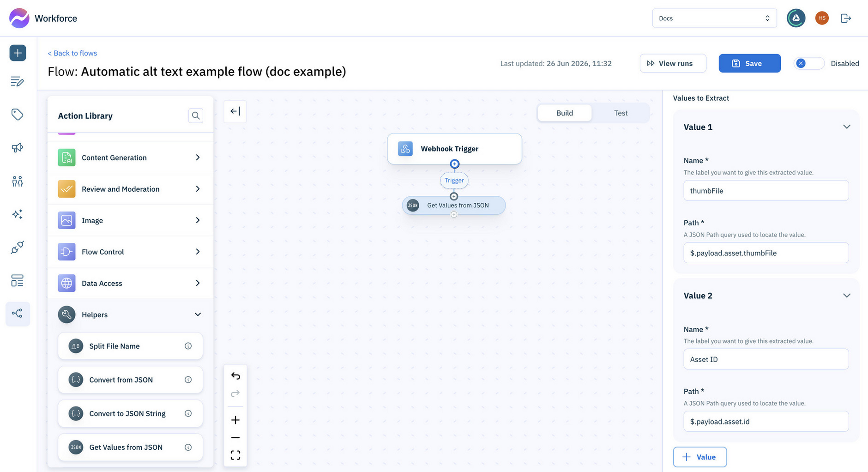Open the flows share-node sidebar icon
Screen dimensions: 868x472
(x=18, y=314)
